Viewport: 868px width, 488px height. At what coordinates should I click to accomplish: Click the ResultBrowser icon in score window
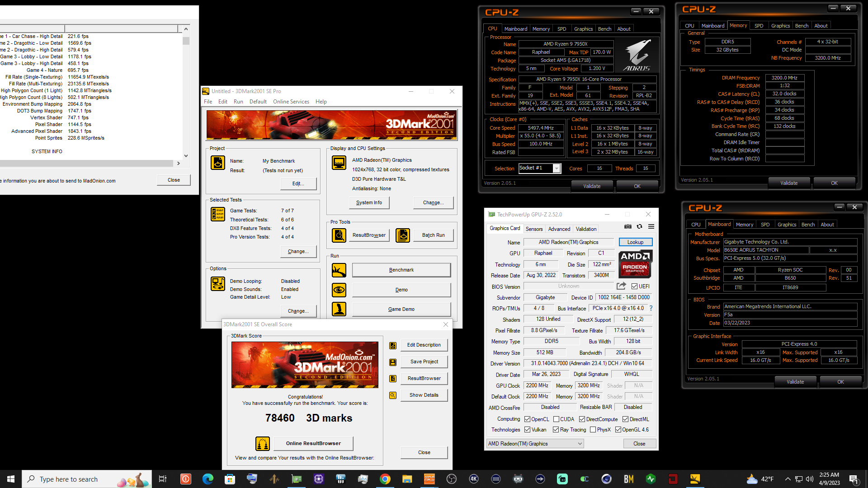[393, 379]
